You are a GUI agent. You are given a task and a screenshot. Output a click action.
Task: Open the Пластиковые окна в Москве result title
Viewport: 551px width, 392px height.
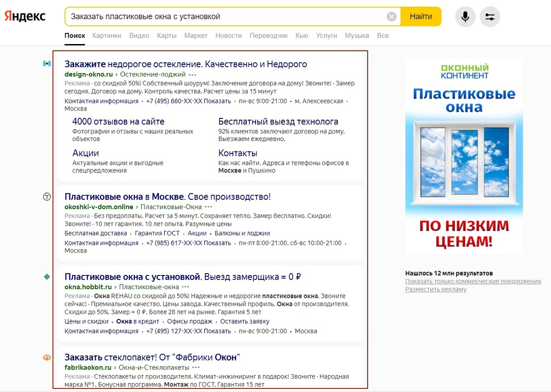(x=168, y=197)
